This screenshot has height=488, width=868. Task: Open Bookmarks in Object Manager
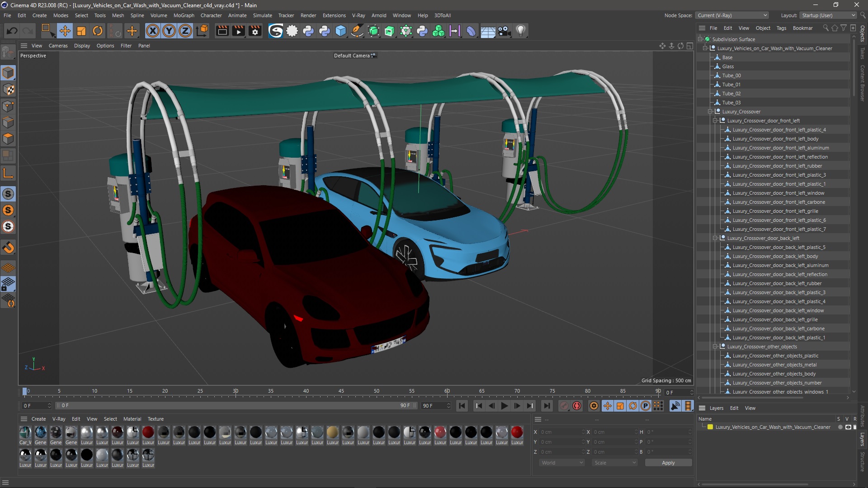coord(802,28)
